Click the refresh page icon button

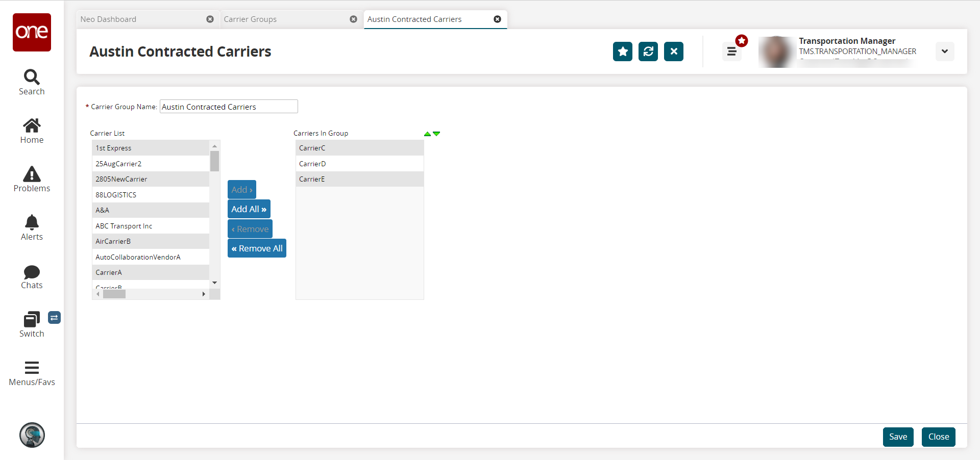[x=648, y=52]
